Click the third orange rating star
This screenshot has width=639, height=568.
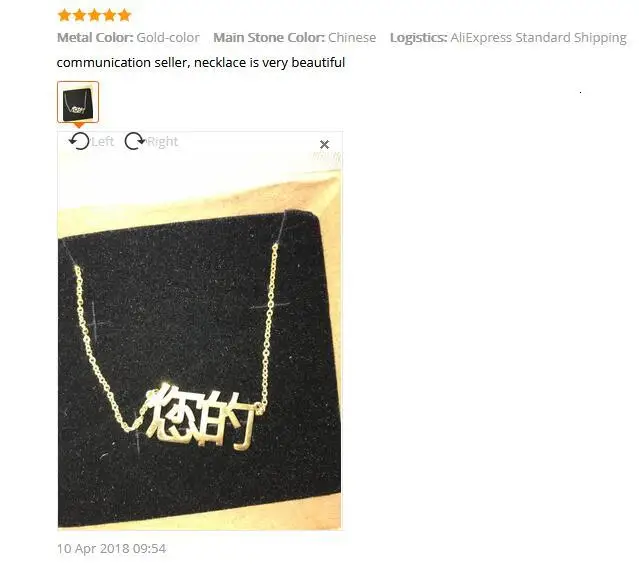(95, 15)
